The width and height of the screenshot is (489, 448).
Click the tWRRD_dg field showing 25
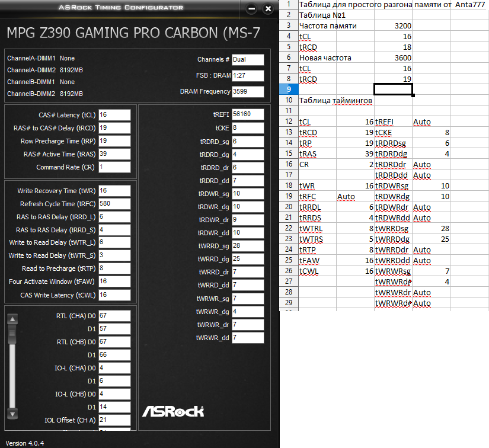pyautogui.click(x=248, y=259)
